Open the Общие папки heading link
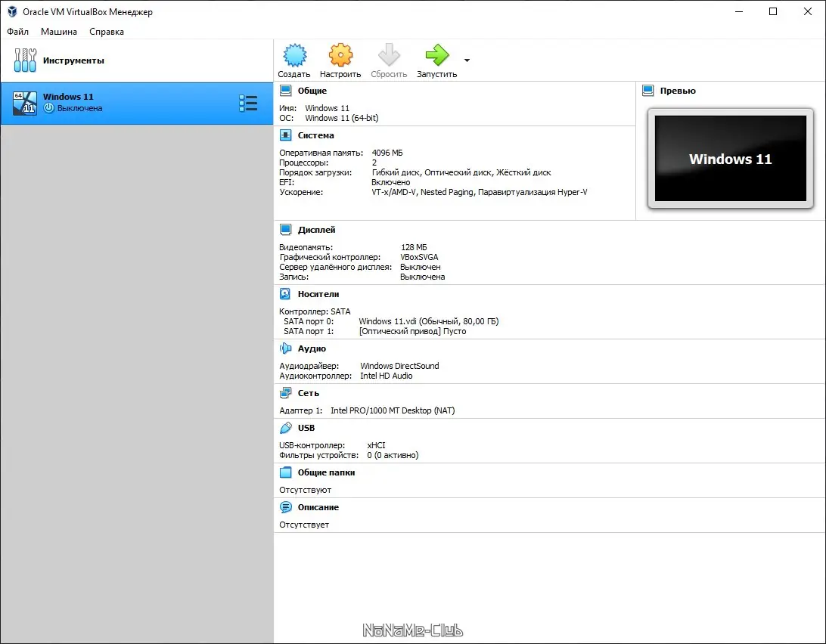Screen dimensions: 826x644 point(327,472)
